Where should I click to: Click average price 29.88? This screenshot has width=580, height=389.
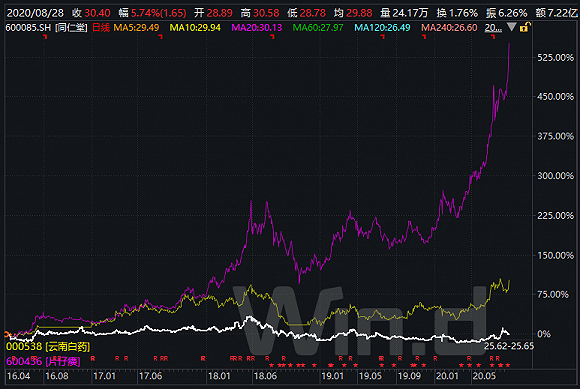(359, 13)
